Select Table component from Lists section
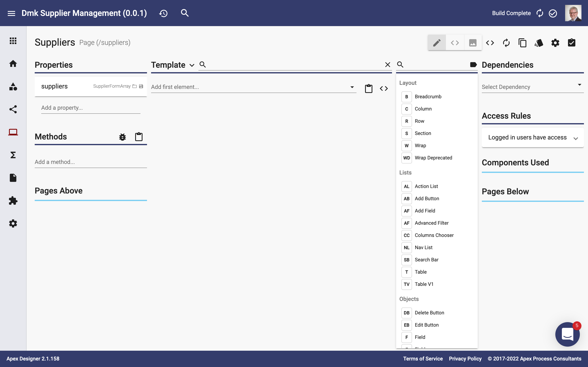Screen dimensions: 588x367 click(x=420, y=272)
